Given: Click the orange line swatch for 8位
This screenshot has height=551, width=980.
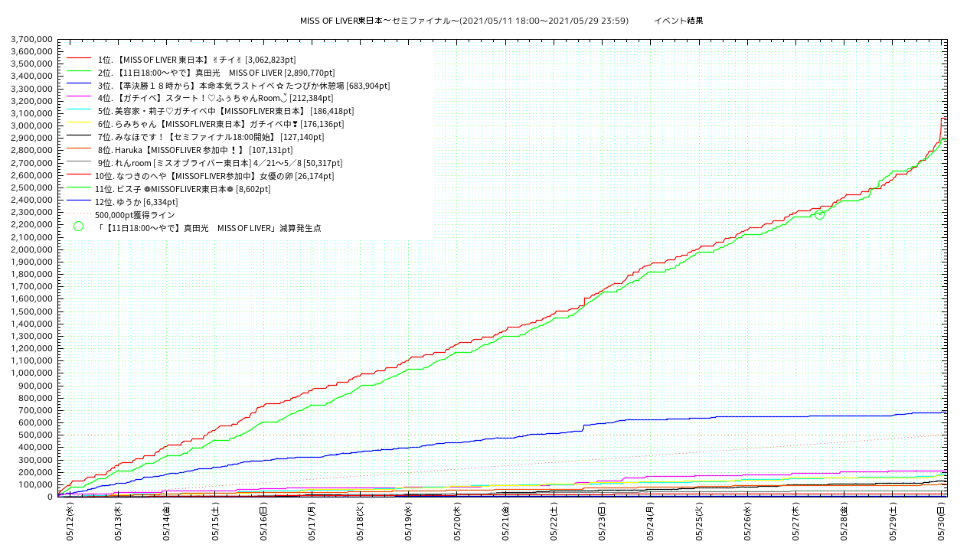Looking at the screenshot, I should coord(80,149).
